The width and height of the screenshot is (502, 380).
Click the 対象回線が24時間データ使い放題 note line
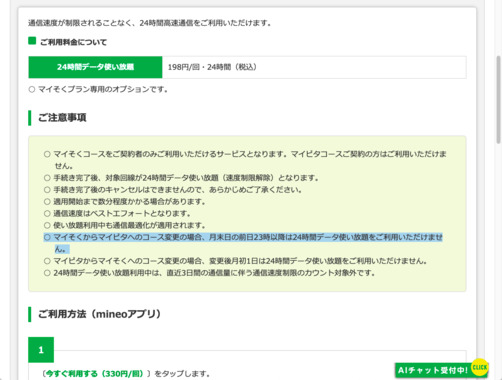[x=181, y=178]
